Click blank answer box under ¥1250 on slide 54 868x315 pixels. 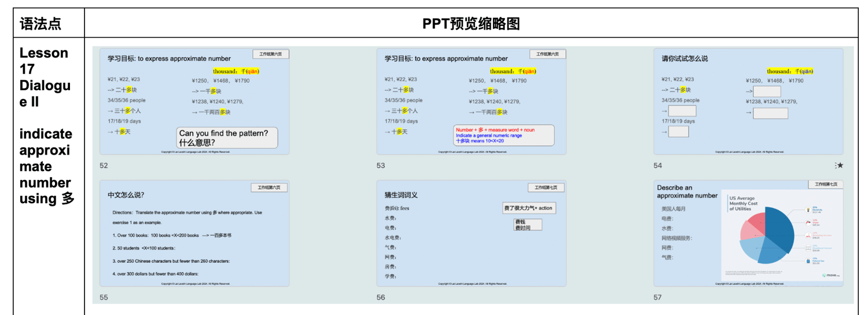(x=767, y=91)
